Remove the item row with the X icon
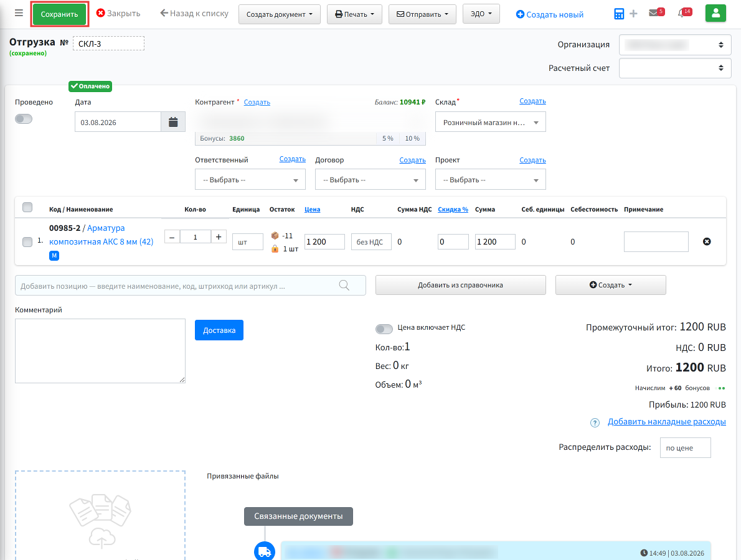The height and width of the screenshot is (560, 741). coord(707,242)
